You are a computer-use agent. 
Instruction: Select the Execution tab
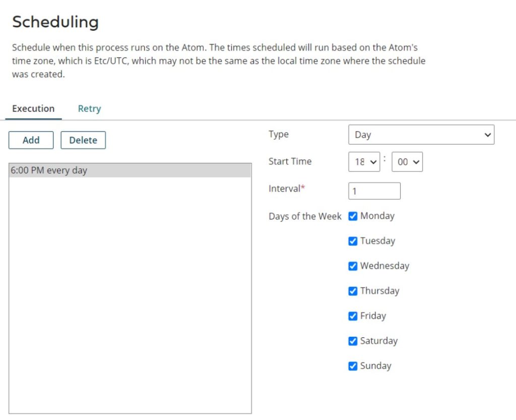tap(33, 108)
